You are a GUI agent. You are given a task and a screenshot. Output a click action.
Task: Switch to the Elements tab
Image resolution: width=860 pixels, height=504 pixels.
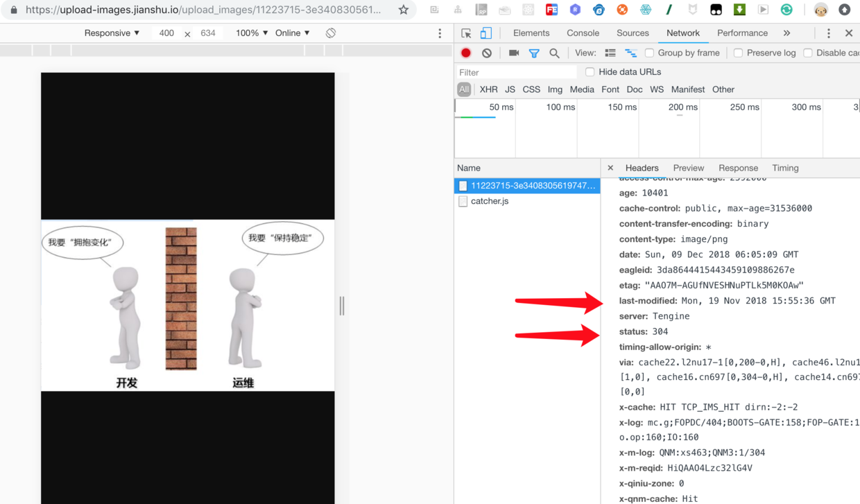click(531, 33)
